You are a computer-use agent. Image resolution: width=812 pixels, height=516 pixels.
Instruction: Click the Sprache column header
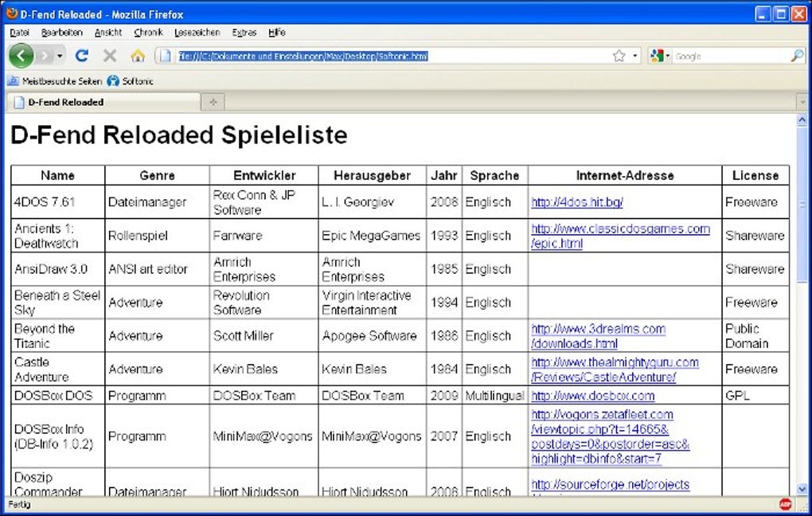point(494,175)
